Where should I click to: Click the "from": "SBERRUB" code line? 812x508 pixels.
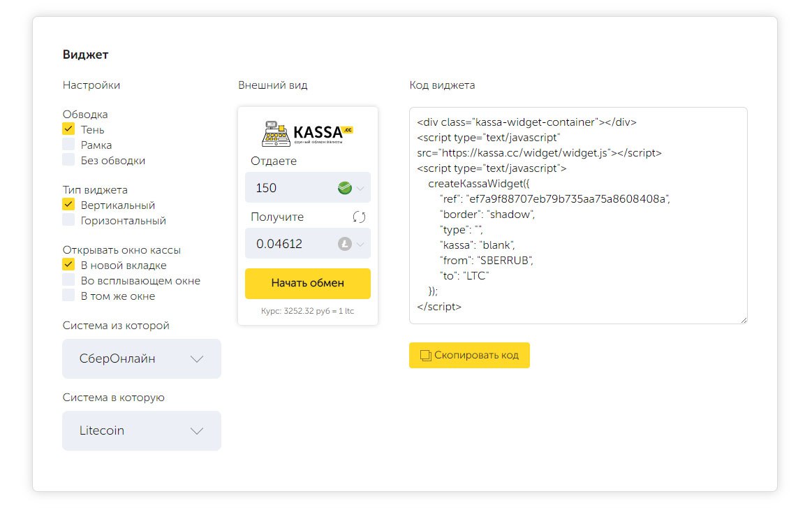[486, 261]
